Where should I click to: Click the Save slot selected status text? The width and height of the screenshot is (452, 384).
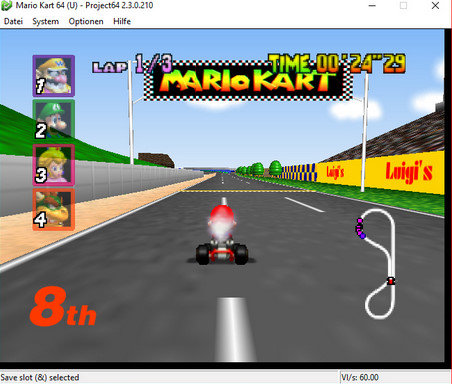click(x=40, y=378)
